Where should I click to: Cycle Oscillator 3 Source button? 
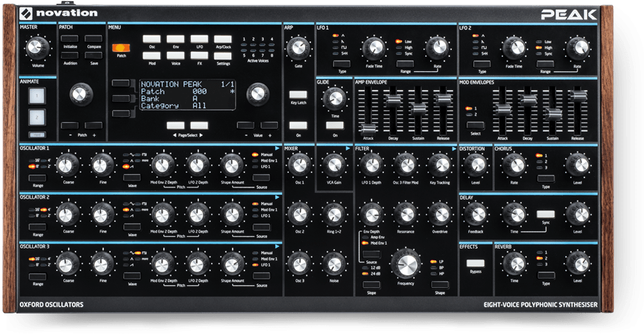click(x=261, y=276)
